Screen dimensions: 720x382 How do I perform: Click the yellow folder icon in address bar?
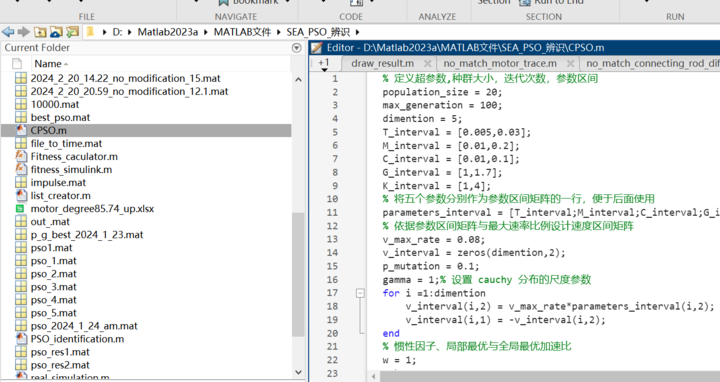pyautogui.click(x=90, y=32)
